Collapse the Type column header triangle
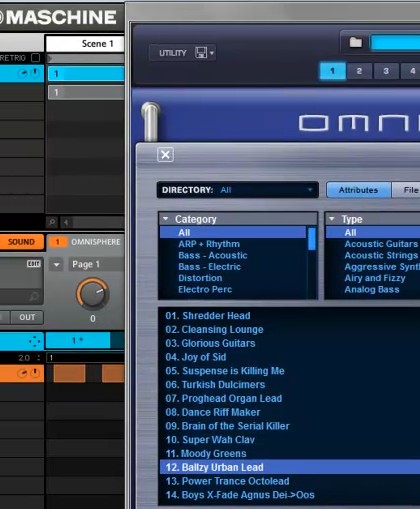Screen dimensions: 420x509 [332, 219]
